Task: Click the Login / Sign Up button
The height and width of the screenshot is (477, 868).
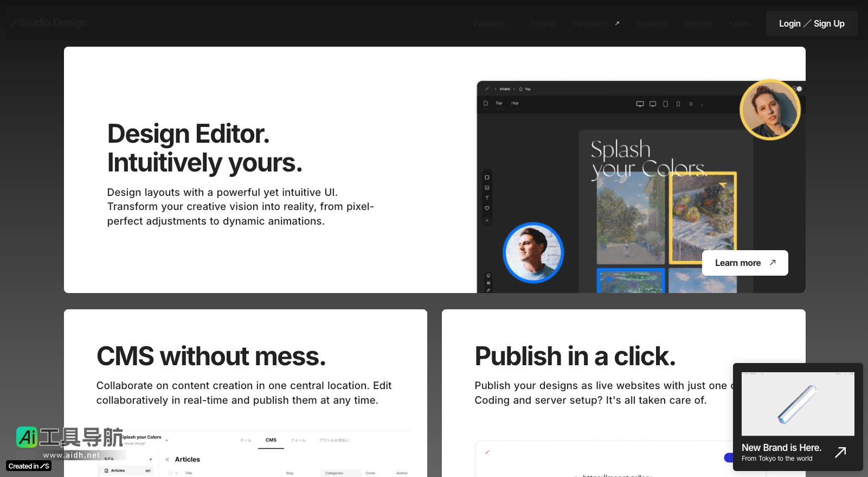Action: (x=811, y=24)
